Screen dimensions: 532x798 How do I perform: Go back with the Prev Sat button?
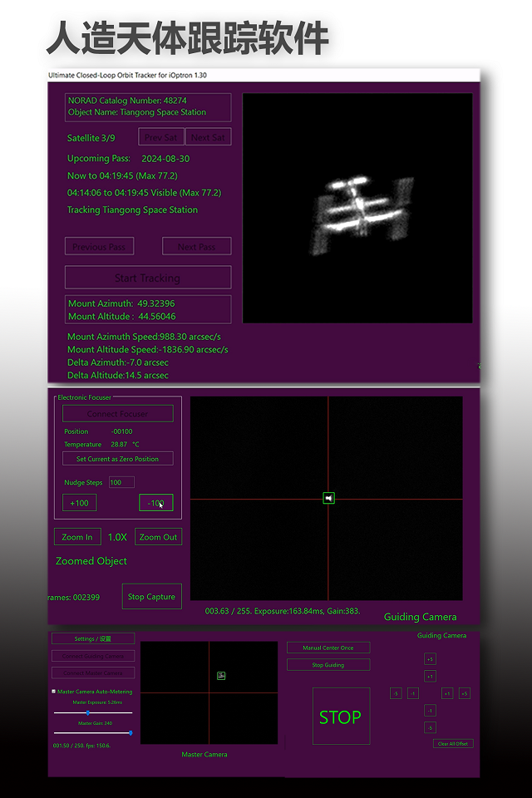[x=160, y=137]
